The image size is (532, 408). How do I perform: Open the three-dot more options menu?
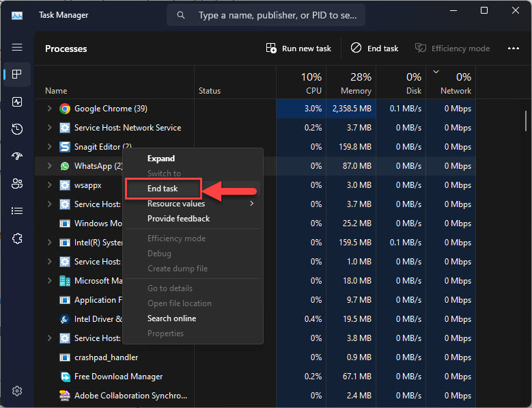[514, 49]
